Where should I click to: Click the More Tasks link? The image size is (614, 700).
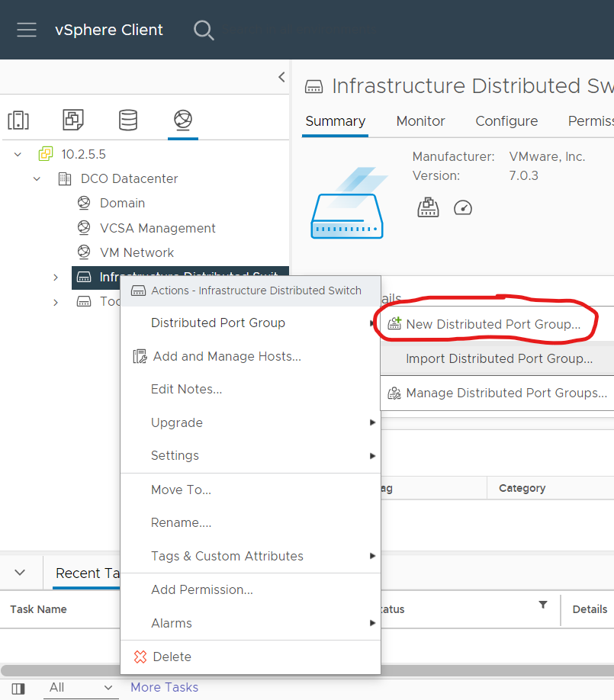tap(164, 688)
